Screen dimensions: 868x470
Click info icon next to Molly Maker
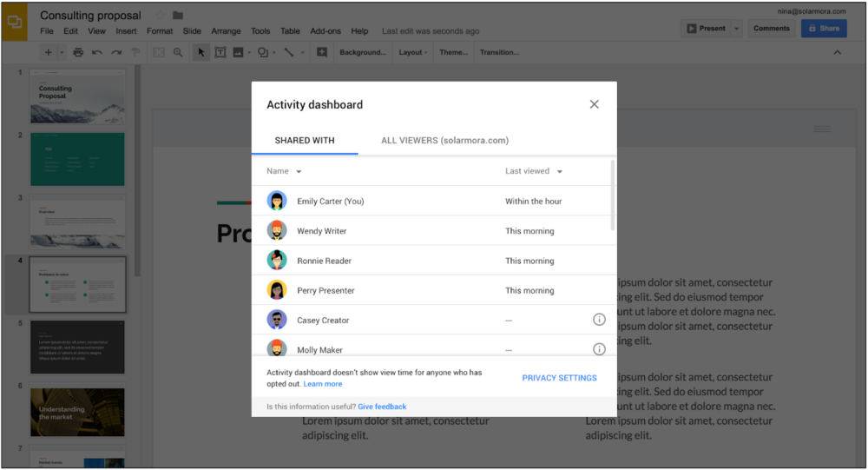click(x=599, y=349)
